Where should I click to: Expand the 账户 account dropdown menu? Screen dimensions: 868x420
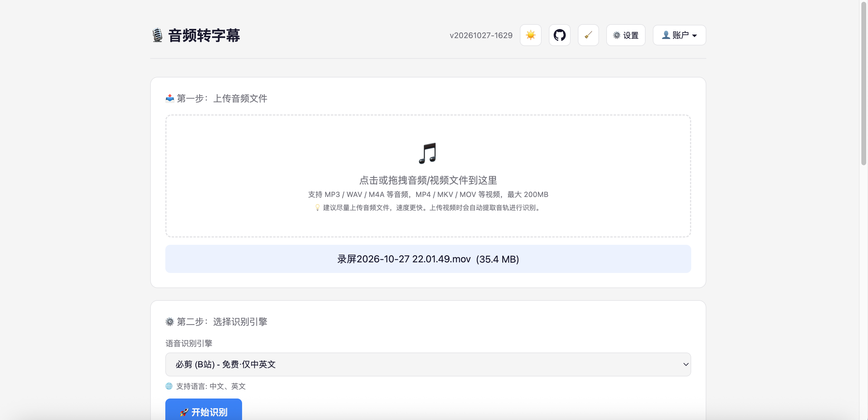(x=679, y=35)
